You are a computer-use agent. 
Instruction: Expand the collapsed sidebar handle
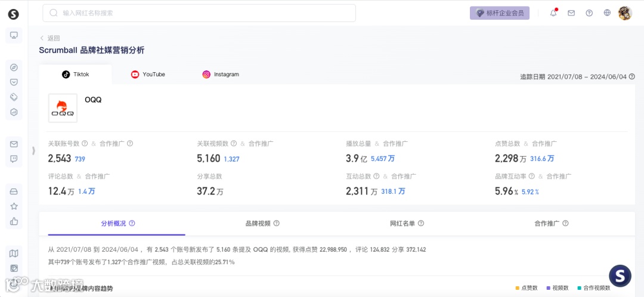tap(33, 150)
